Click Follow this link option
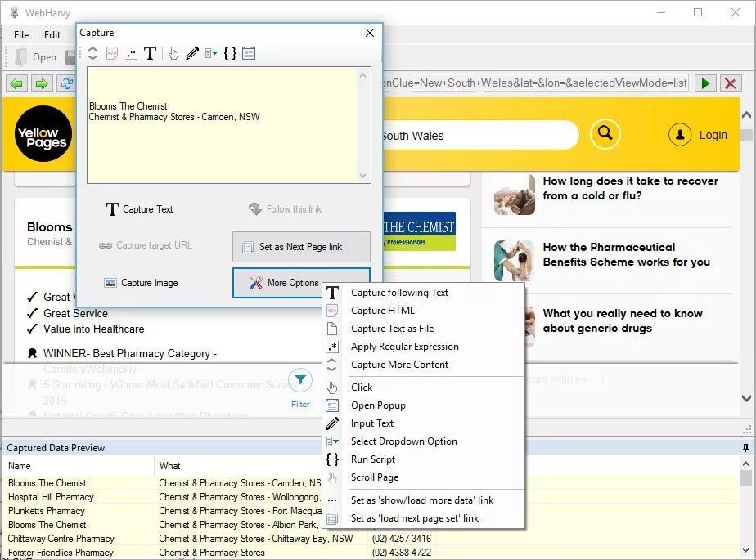Screen dimensions: 756x560 tap(285, 209)
